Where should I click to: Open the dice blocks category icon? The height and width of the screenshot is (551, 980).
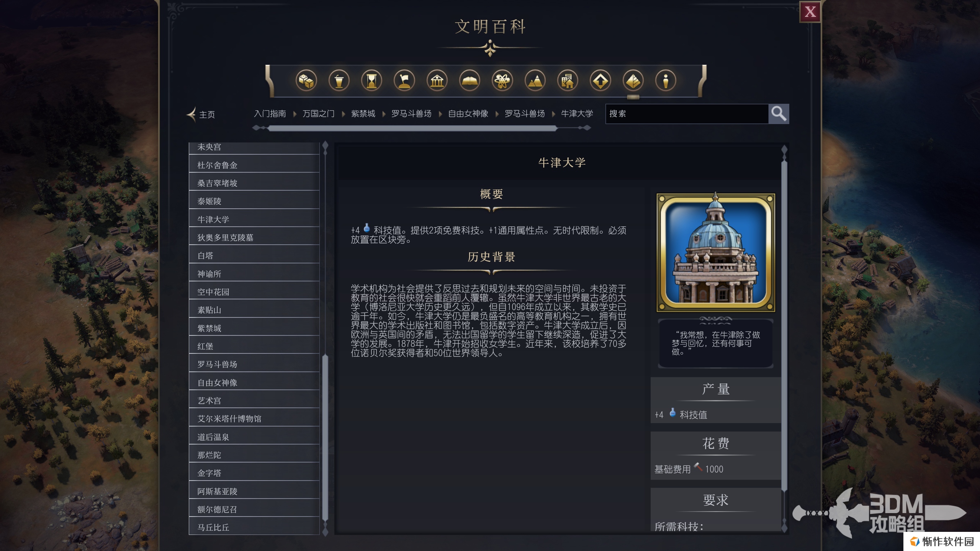(x=306, y=81)
